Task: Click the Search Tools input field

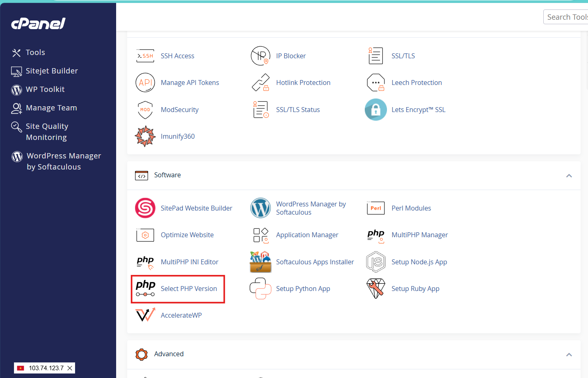Action: (566, 17)
